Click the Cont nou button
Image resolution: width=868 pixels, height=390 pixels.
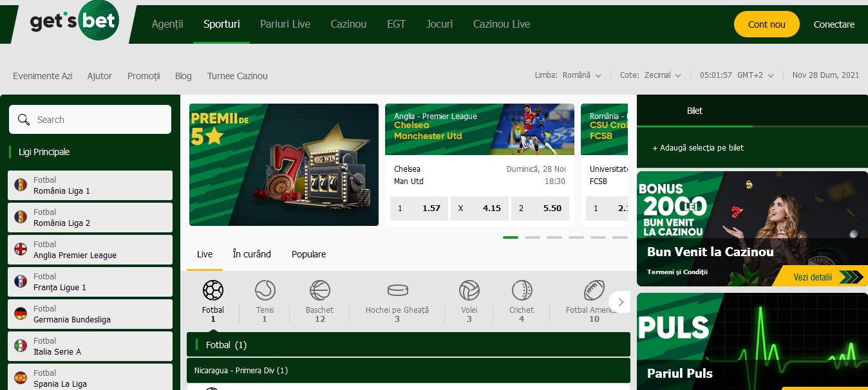[767, 24]
